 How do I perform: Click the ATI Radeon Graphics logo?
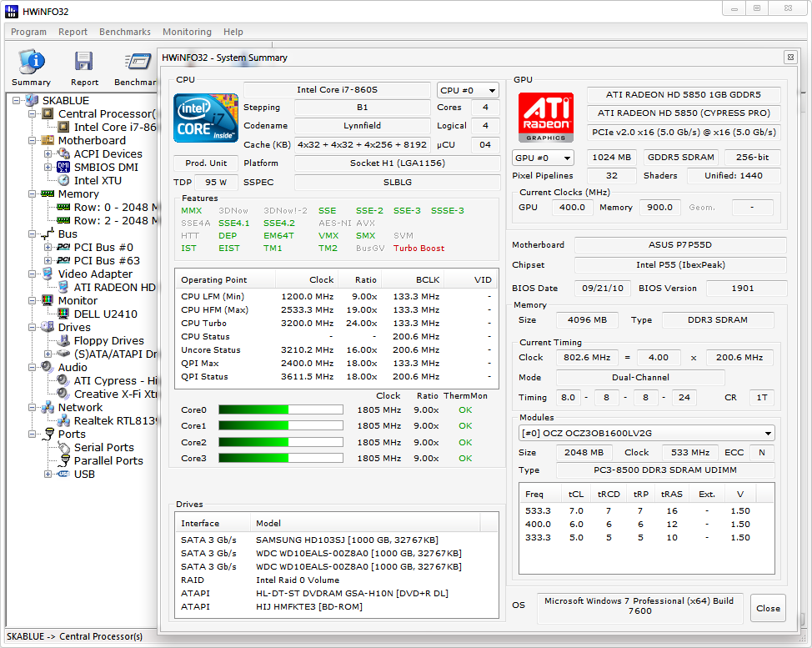pyautogui.click(x=546, y=118)
